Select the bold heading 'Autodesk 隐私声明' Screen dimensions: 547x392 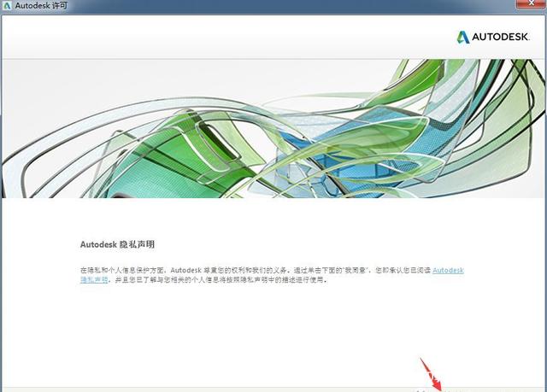point(117,244)
